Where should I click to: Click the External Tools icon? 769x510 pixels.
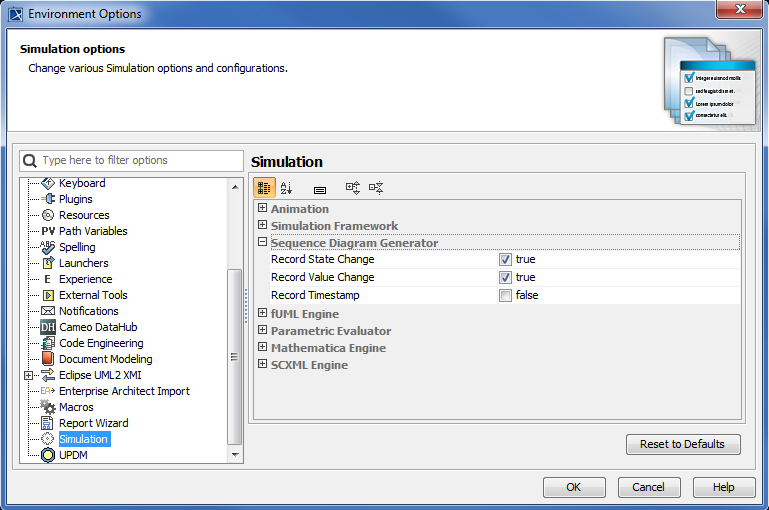[x=48, y=295]
